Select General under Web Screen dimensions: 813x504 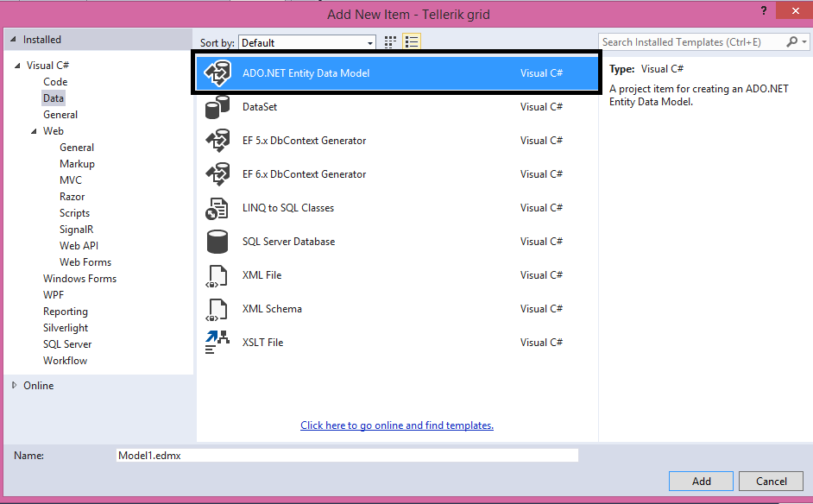pyautogui.click(x=77, y=148)
